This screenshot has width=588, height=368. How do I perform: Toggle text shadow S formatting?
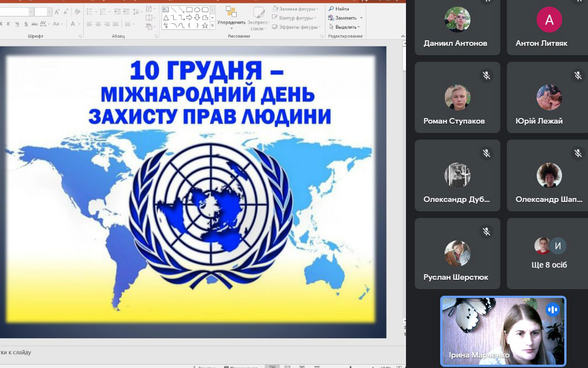pyautogui.click(x=26, y=24)
